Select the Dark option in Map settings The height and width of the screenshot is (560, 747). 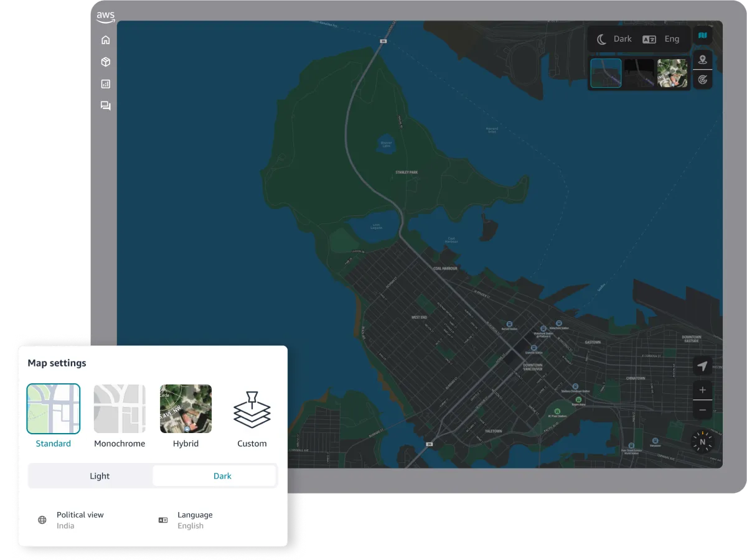pyautogui.click(x=222, y=475)
